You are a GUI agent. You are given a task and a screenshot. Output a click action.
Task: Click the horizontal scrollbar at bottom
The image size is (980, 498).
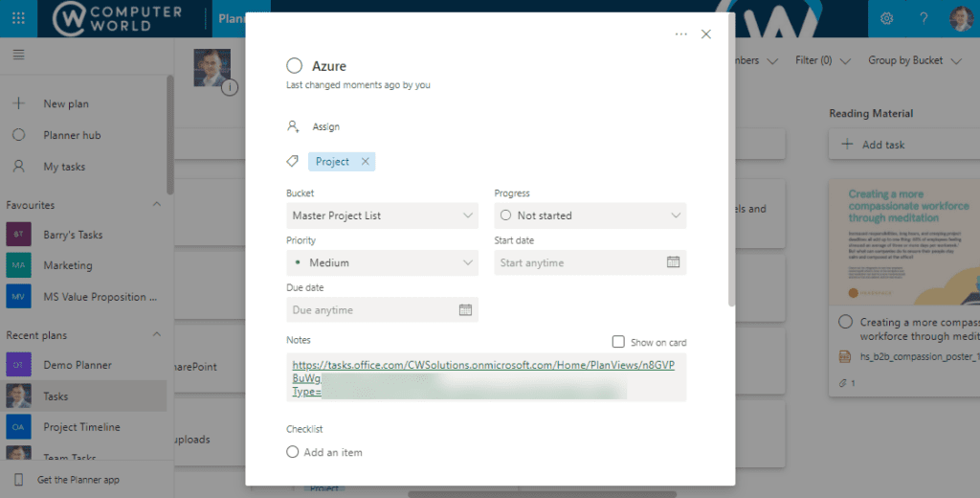point(543,494)
